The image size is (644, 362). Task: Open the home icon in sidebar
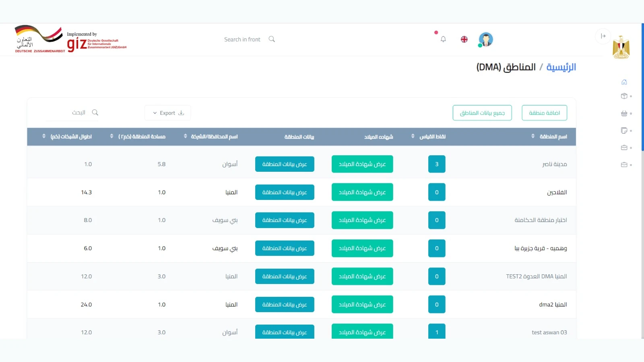coord(624,82)
